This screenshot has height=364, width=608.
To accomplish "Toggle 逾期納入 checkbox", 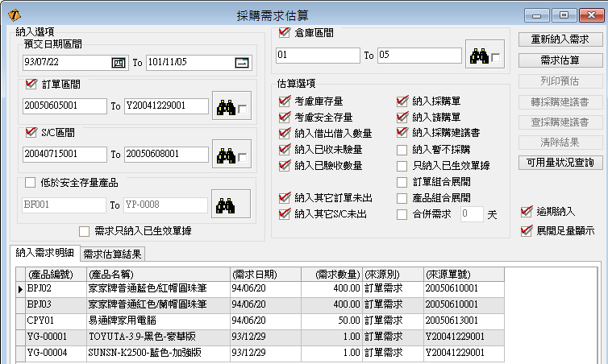I will click(x=527, y=211).
